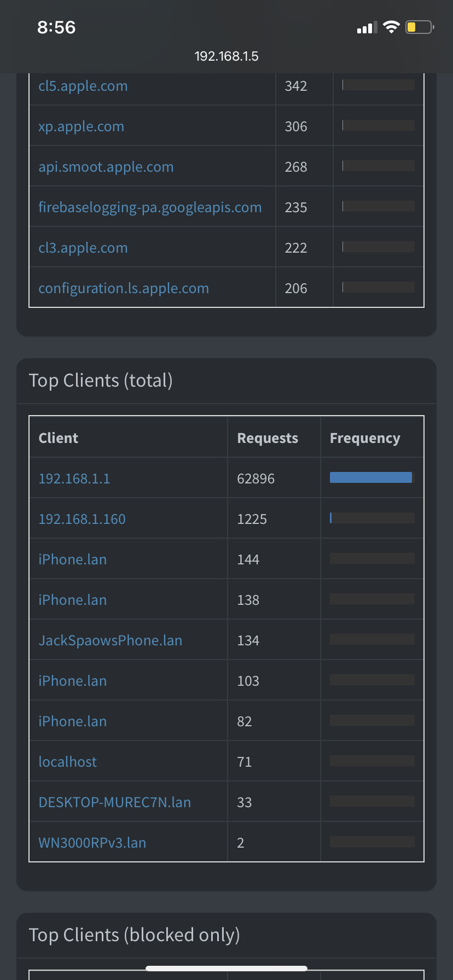The width and height of the screenshot is (453, 980).
Task: Tap the Wi-Fi status icon
Action: pos(391,27)
